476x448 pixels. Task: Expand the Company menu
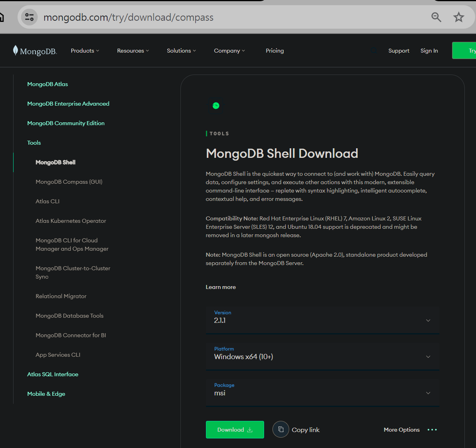click(x=229, y=51)
